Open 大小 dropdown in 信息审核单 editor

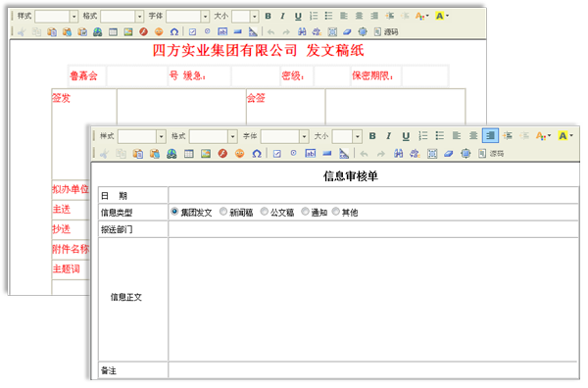(358, 136)
